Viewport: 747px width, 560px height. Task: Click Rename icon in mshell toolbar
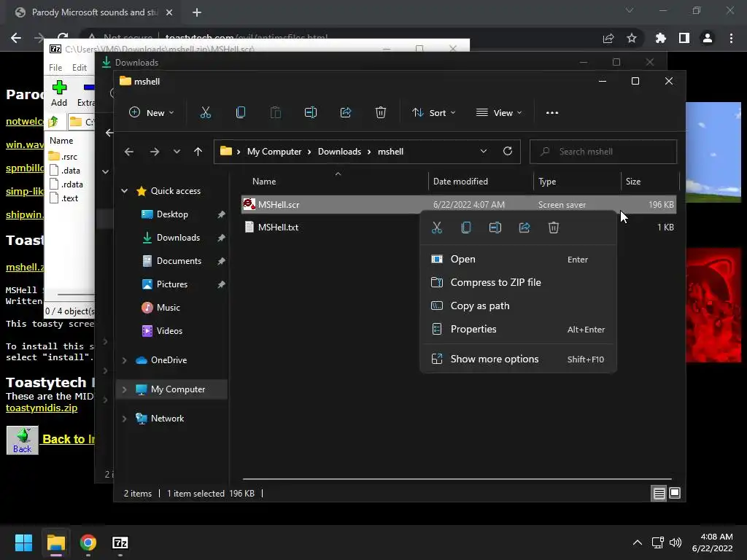point(311,113)
